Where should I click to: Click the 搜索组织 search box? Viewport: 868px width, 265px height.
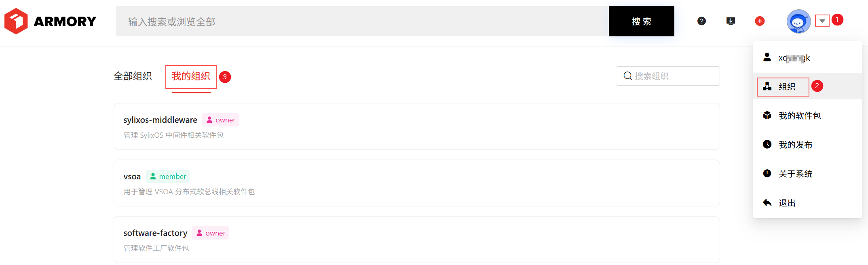pos(667,76)
